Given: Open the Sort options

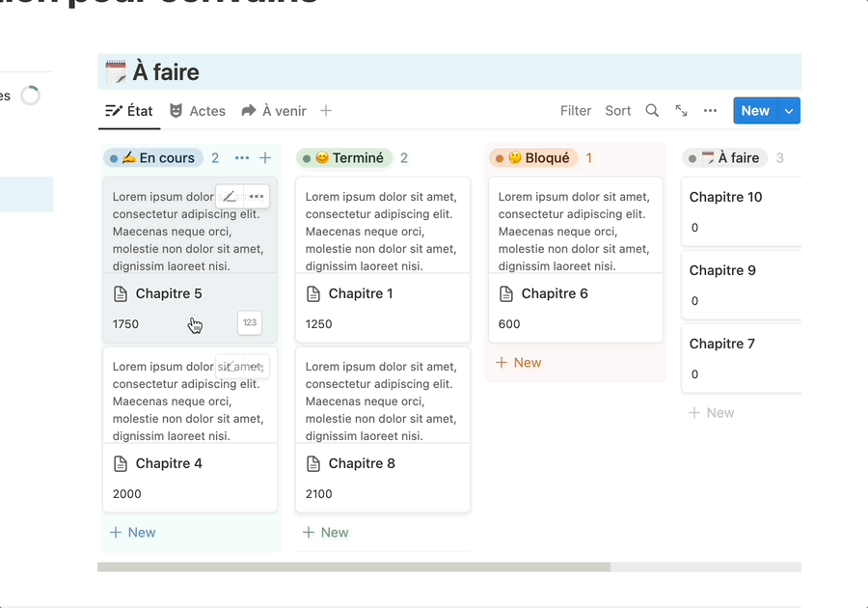Looking at the screenshot, I should click(618, 111).
